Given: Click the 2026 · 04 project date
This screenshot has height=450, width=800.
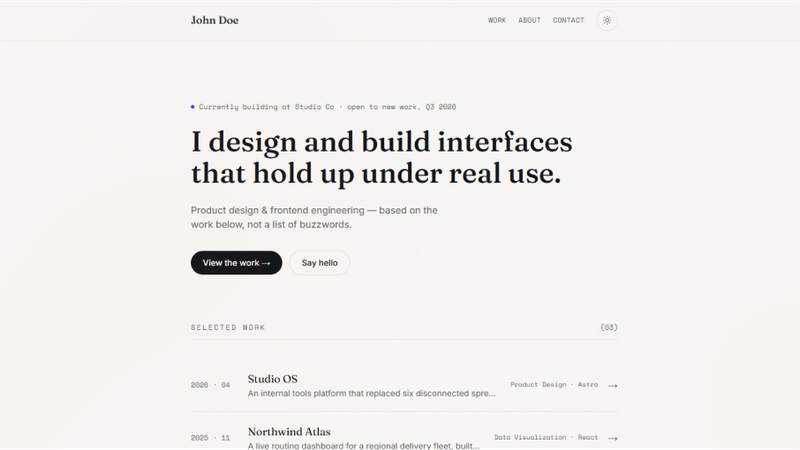Looking at the screenshot, I should coord(210,385).
